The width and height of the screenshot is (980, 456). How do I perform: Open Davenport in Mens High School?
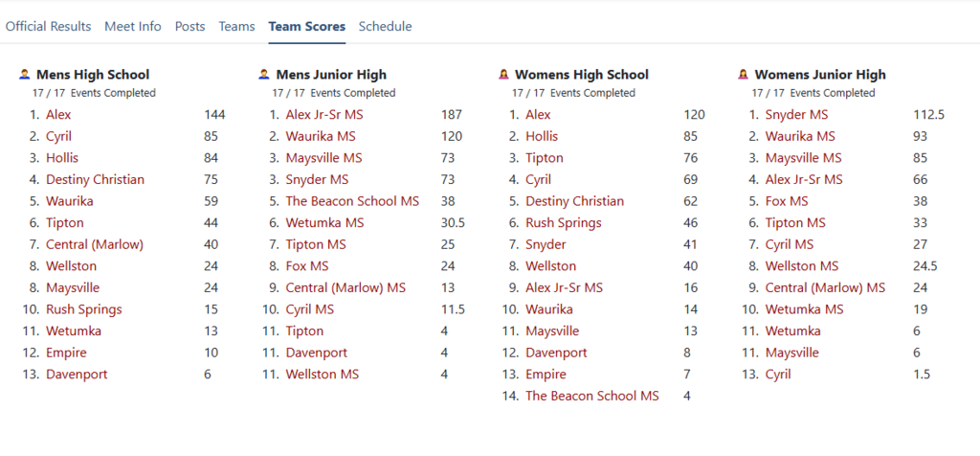tap(77, 375)
